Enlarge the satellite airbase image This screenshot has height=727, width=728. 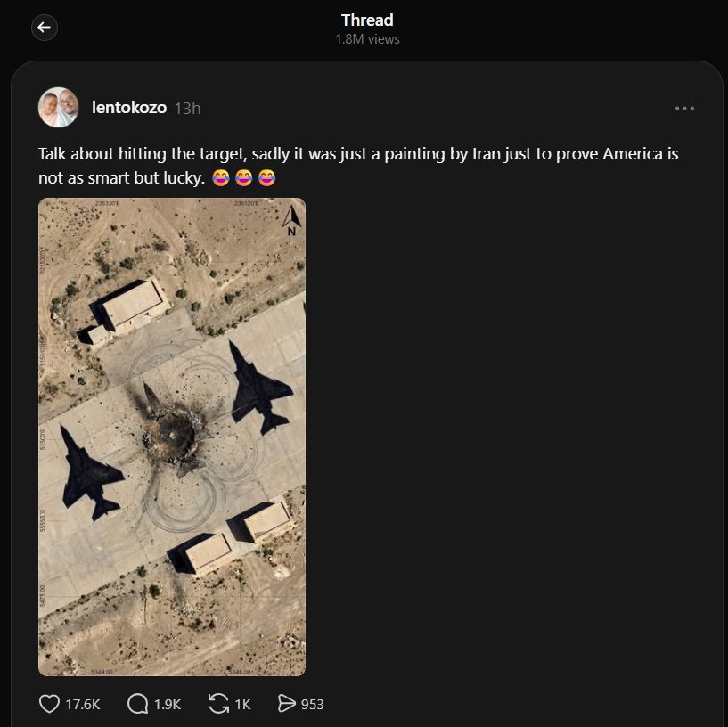click(x=172, y=437)
